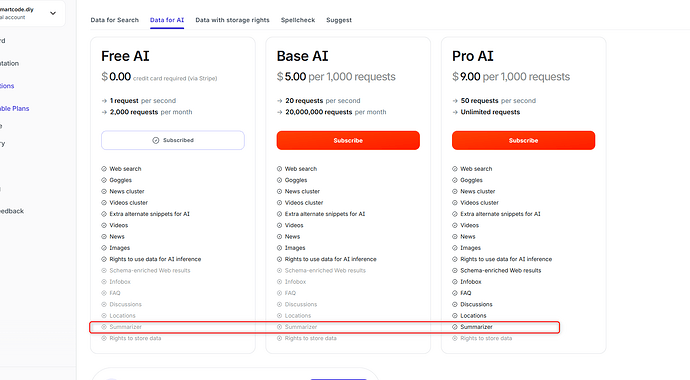690x380 pixels.
Task: Click the Subscribed button on Free AI
Action: click(x=172, y=140)
